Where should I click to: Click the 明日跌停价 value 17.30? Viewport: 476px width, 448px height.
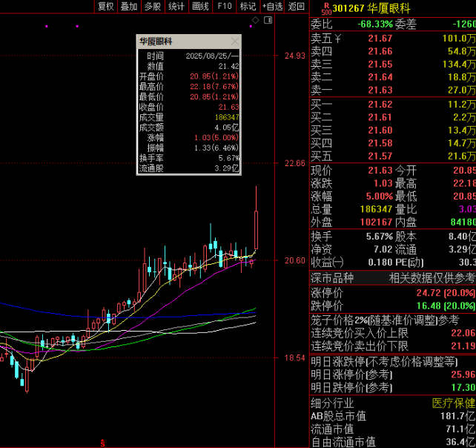(x=463, y=387)
